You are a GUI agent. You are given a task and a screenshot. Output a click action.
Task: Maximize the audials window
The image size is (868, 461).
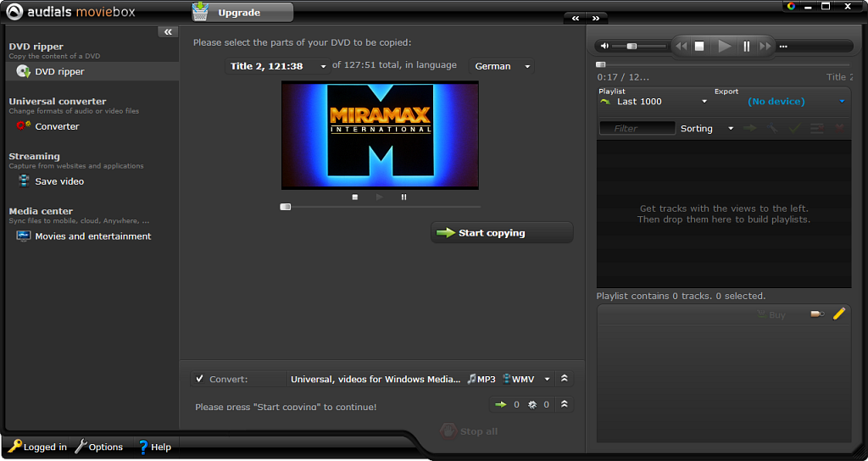coord(826,6)
